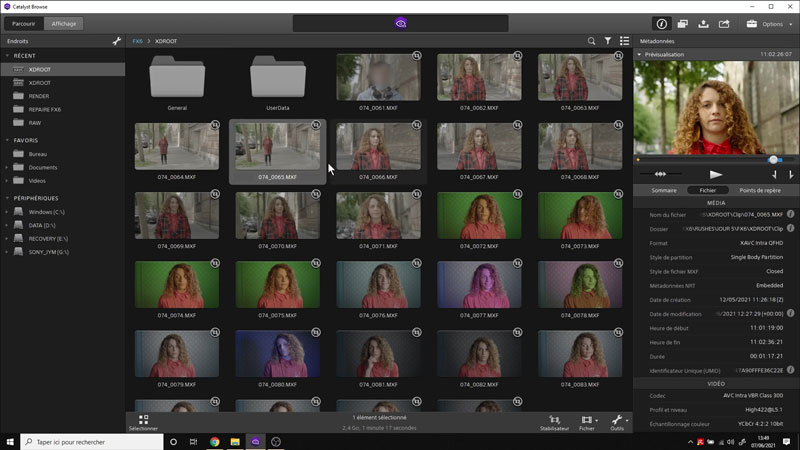The width and height of the screenshot is (800, 450).
Task: Click the wrench icon beside Endroits
Action: tap(117, 41)
